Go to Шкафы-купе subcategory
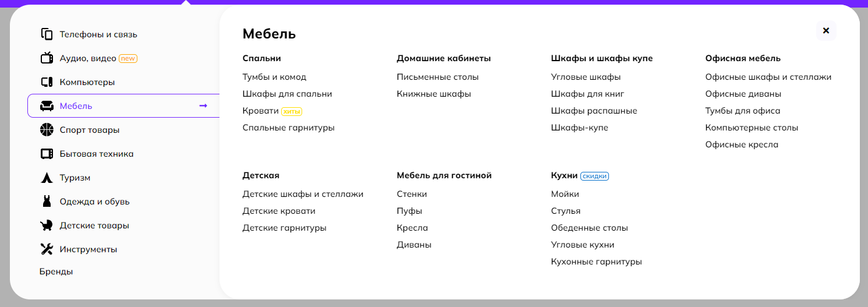The height and width of the screenshot is (307, 868). pos(579,128)
